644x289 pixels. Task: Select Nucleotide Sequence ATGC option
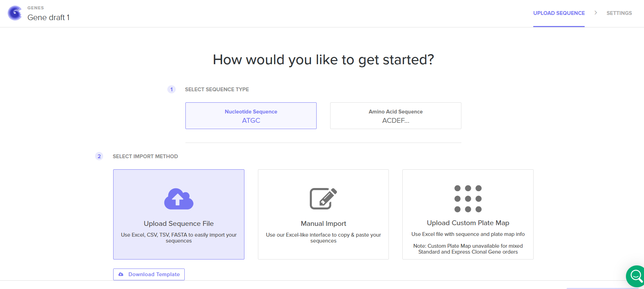(251, 116)
